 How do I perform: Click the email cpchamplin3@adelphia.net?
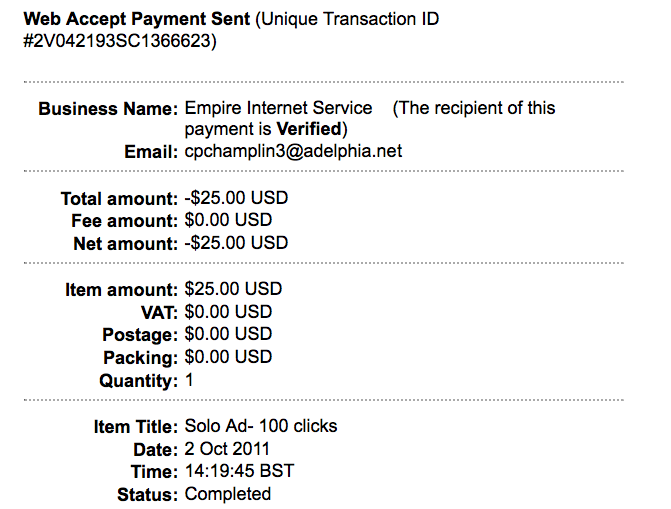pyautogui.click(x=293, y=151)
